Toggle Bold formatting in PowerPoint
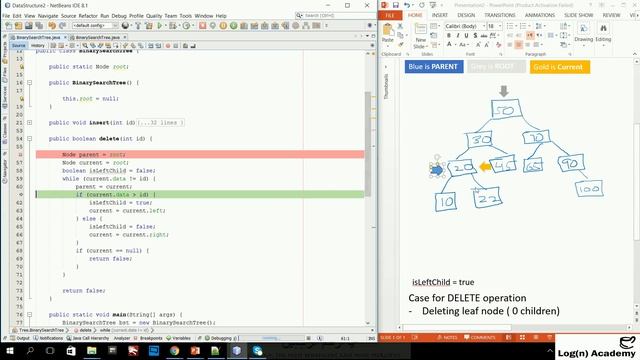 click(449, 36)
